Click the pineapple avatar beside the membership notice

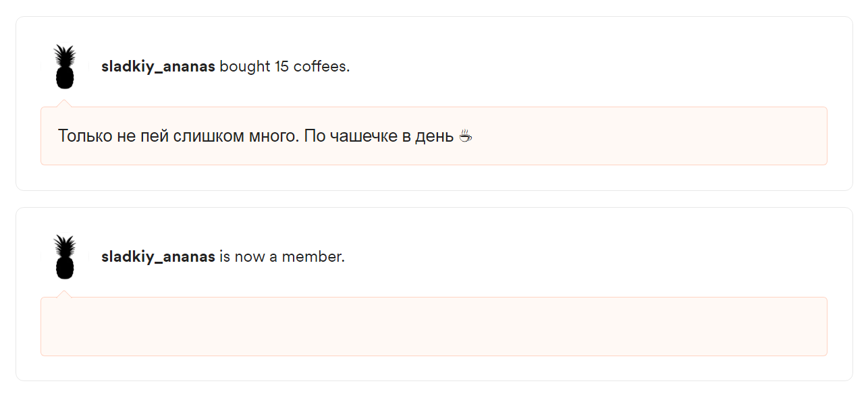[65, 257]
